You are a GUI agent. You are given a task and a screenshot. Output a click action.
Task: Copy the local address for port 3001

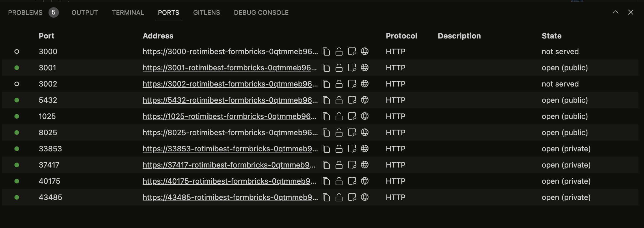(x=327, y=68)
